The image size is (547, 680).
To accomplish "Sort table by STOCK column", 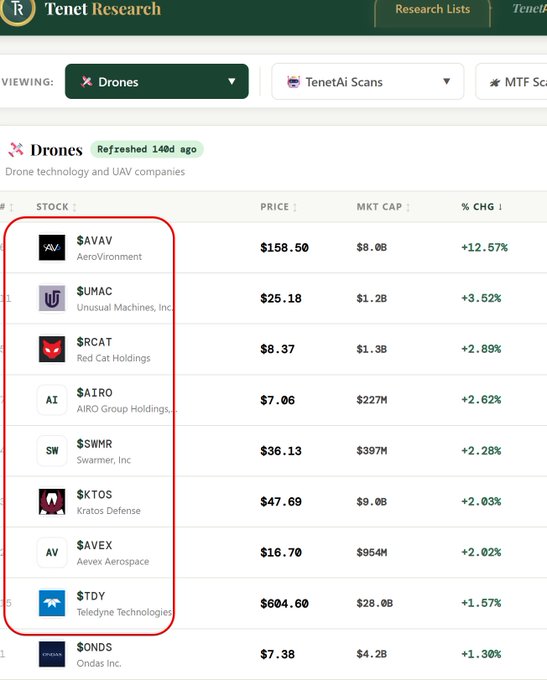I will pyautogui.click(x=56, y=207).
